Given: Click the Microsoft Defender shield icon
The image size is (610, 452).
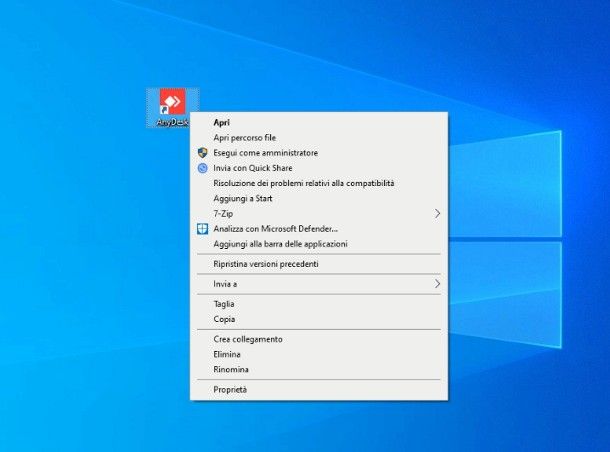Looking at the screenshot, I should 202,229.
